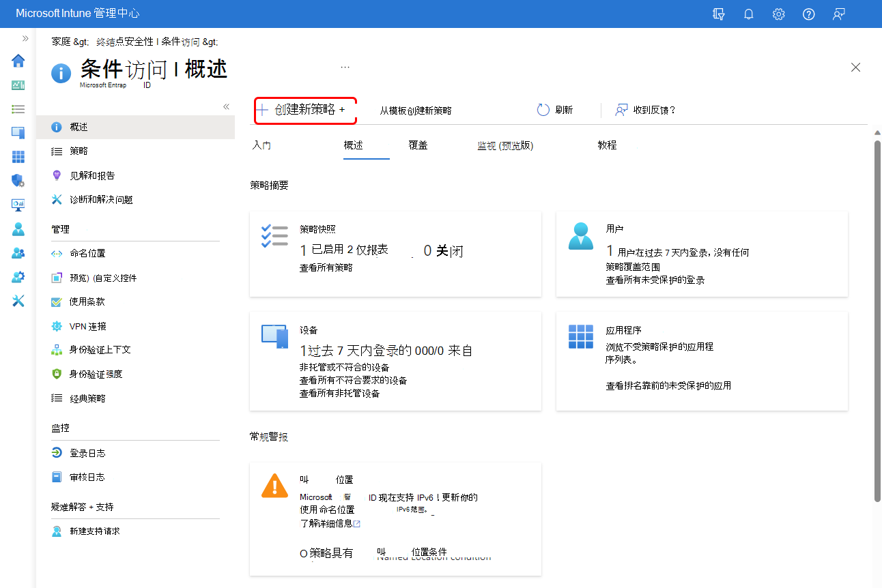Screen dimensions: 882x588
Task: Open the Settings gear in header
Action: pos(778,14)
